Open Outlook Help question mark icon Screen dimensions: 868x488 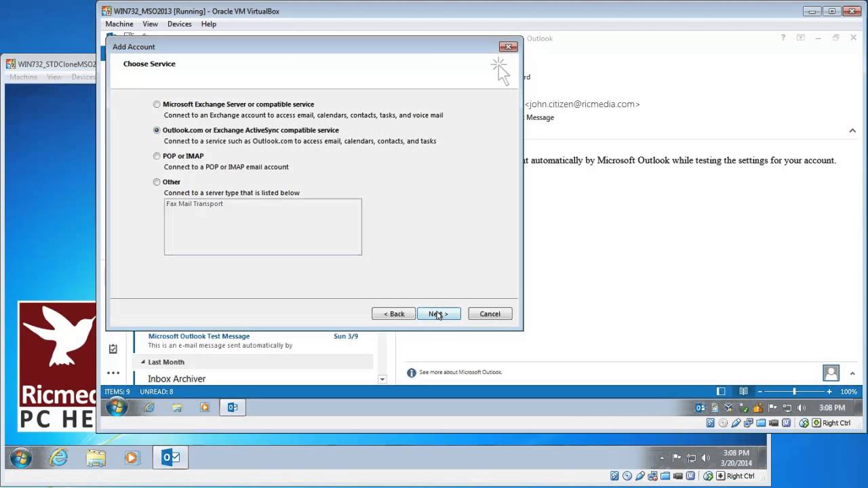[x=783, y=38]
